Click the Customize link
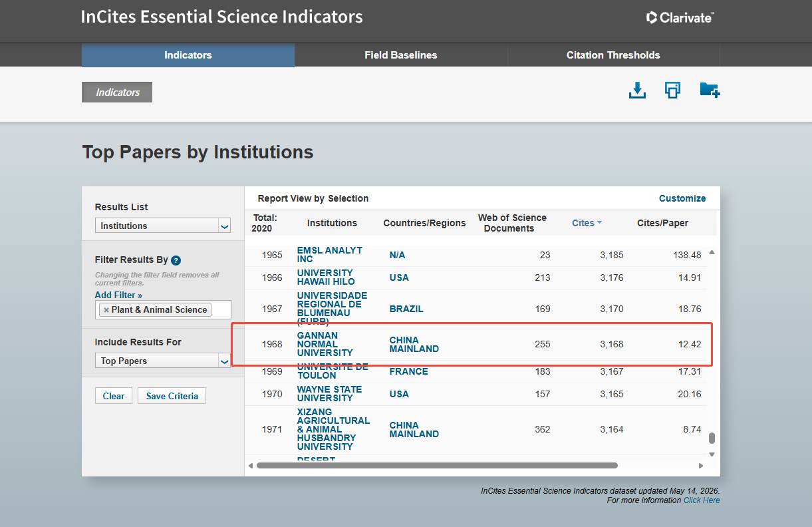This screenshot has width=812, height=527. coord(682,198)
